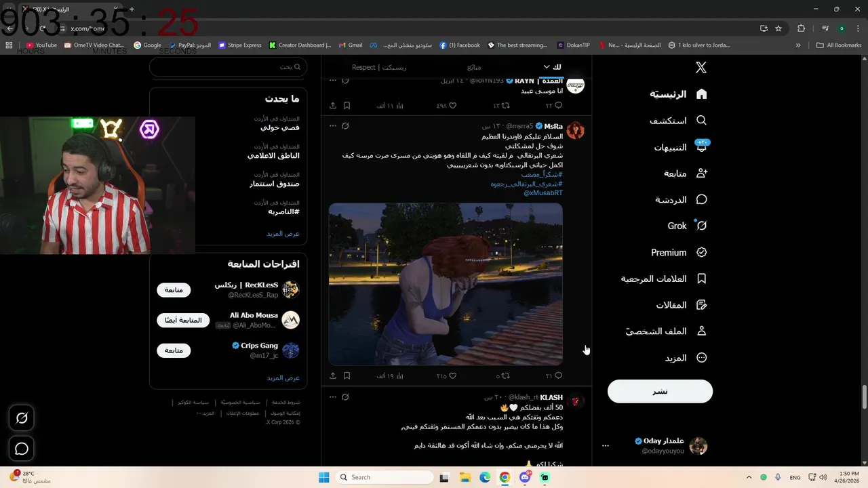This screenshot has height=488, width=868.
Task: Show more trends under ما يحدث
Action: 283,233
